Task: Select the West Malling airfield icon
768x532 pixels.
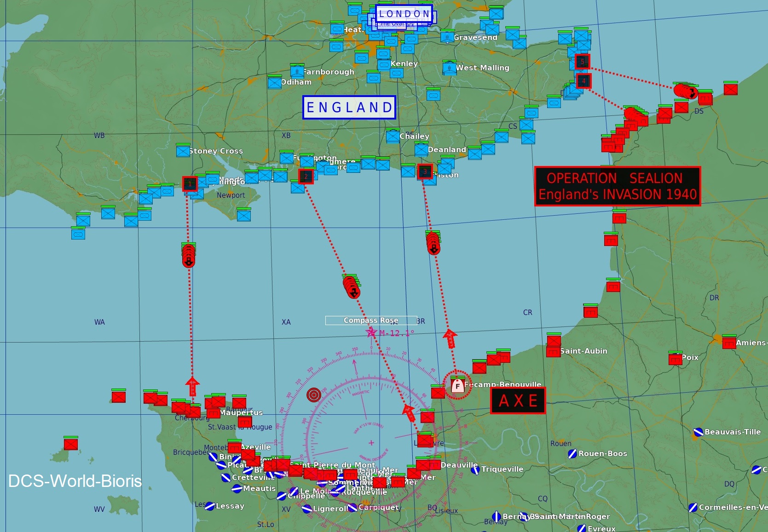Action: [x=449, y=68]
